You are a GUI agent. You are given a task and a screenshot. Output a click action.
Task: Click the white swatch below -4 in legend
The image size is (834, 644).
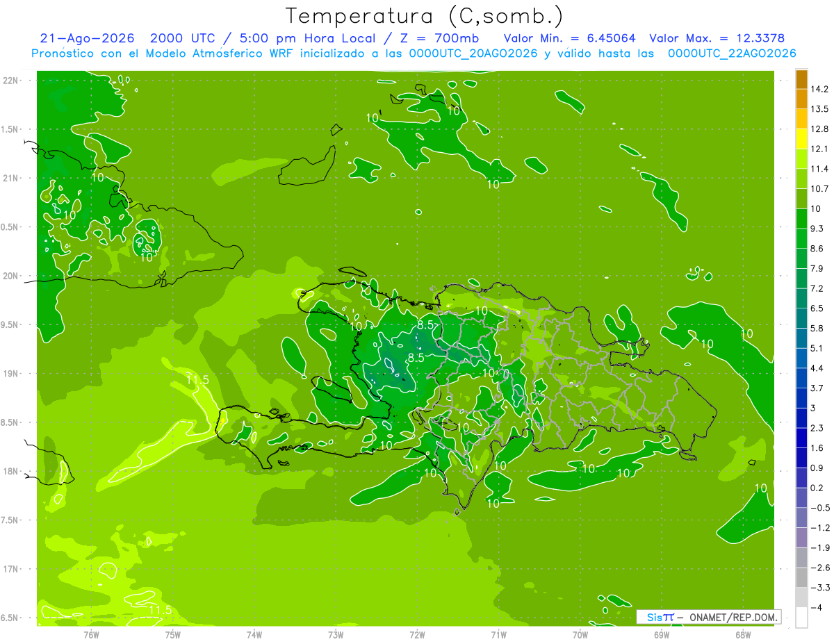[x=801, y=618]
